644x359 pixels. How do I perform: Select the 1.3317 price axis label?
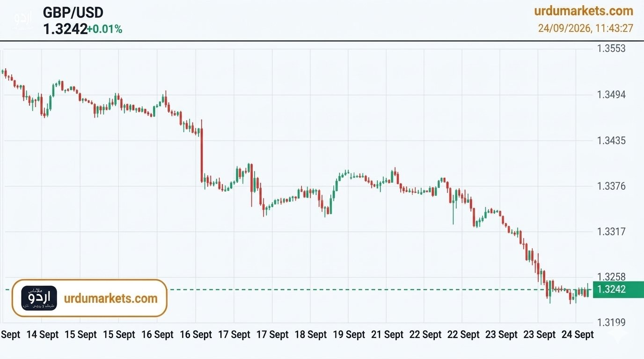click(x=611, y=232)
